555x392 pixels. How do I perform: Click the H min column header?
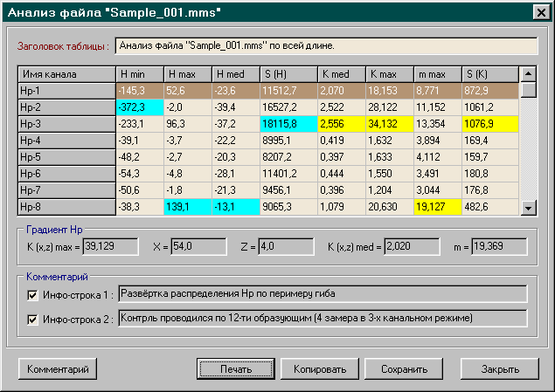tap(139, 74)
